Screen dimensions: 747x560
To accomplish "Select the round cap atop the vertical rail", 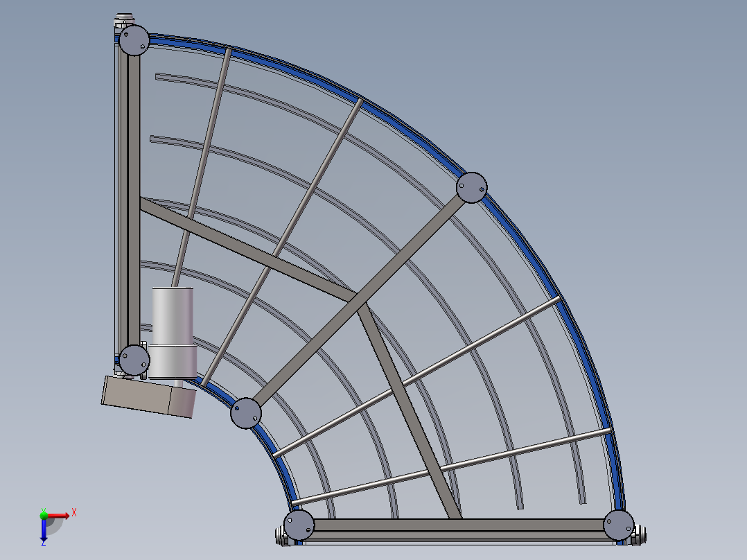I will (134, 40).
